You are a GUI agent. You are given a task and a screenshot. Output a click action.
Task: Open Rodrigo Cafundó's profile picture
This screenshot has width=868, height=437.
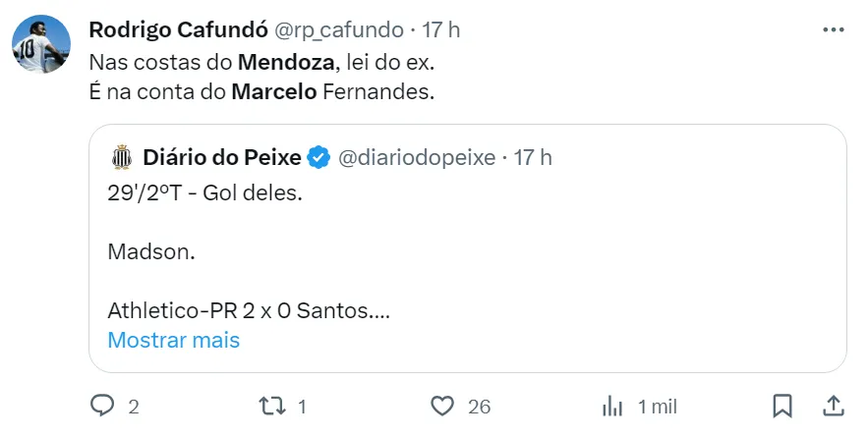coord(41,44)
